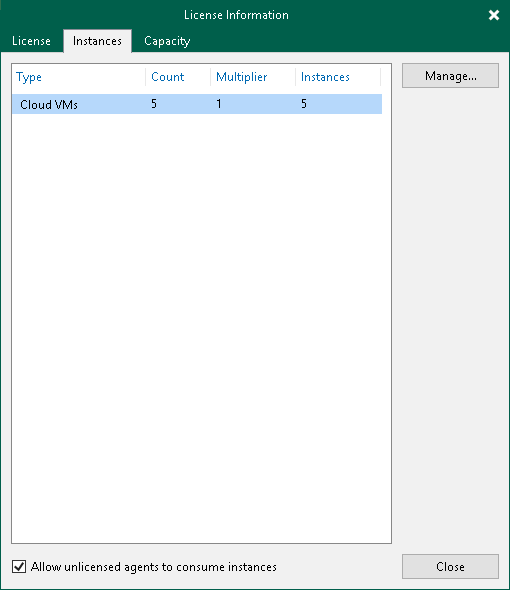Click the divider between Multiplier and Instances columns

295,77
